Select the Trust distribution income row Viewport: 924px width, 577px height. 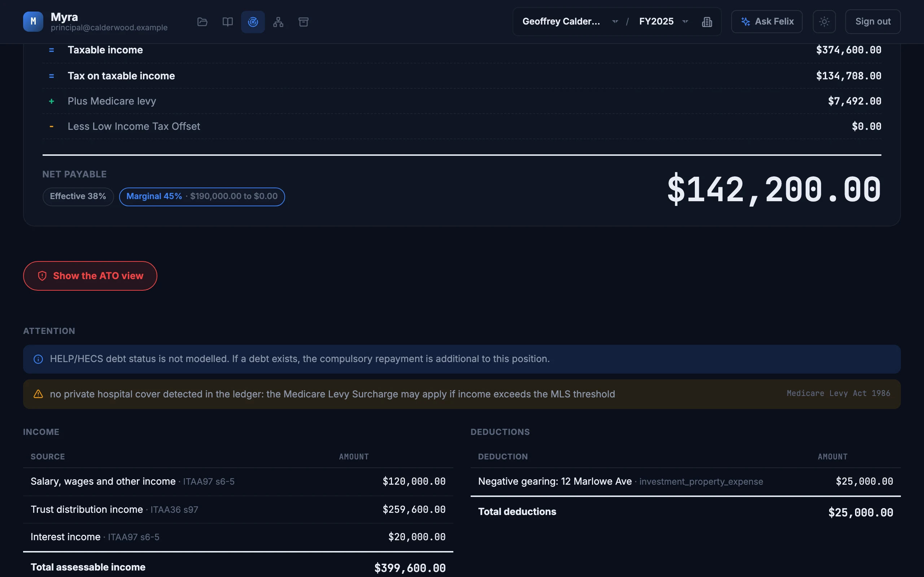(x=238, y=510)
